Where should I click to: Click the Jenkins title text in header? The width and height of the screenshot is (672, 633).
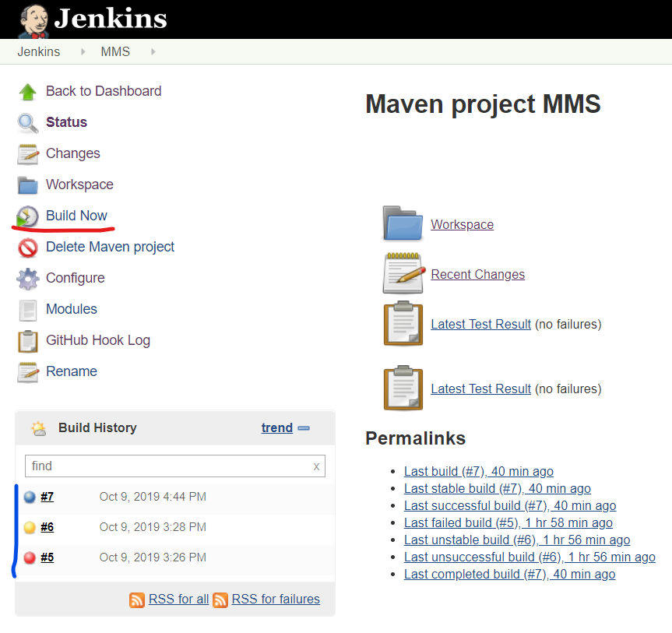pos(111,19)
